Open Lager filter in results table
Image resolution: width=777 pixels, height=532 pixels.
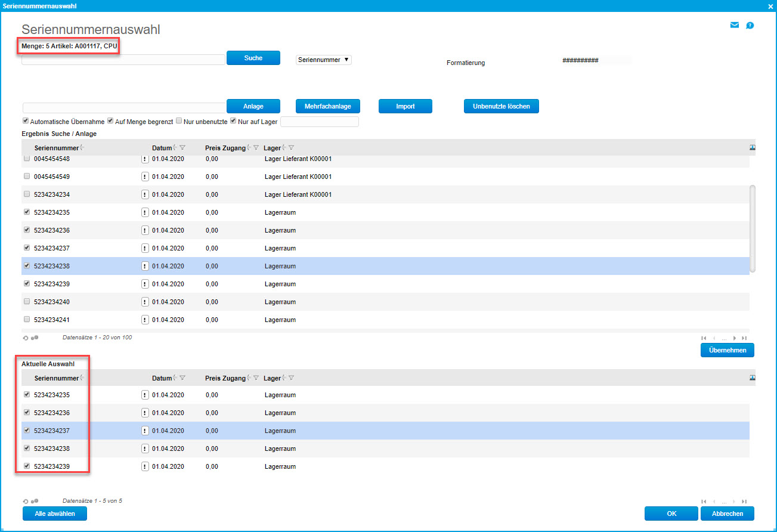(292, 148)
